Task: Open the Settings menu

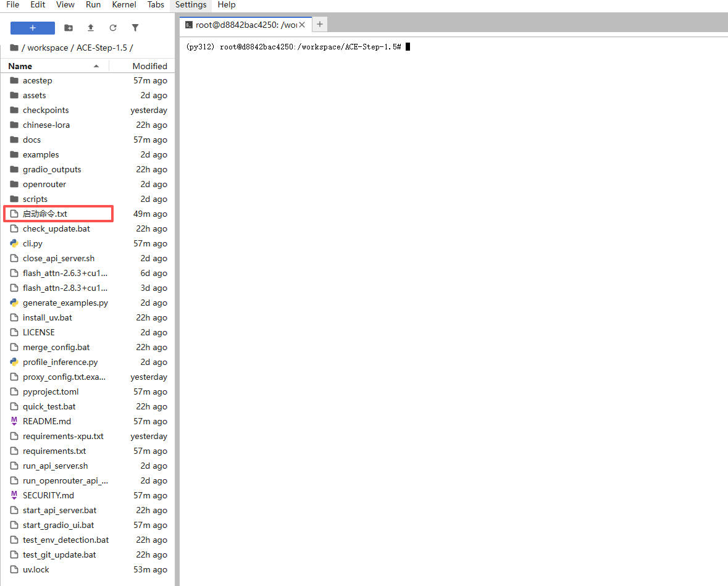Action: 191,5
